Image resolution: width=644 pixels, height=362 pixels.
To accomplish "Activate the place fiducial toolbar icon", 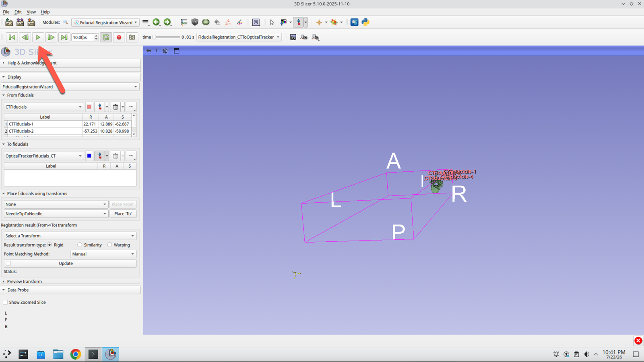I will (x=299, y=23).
